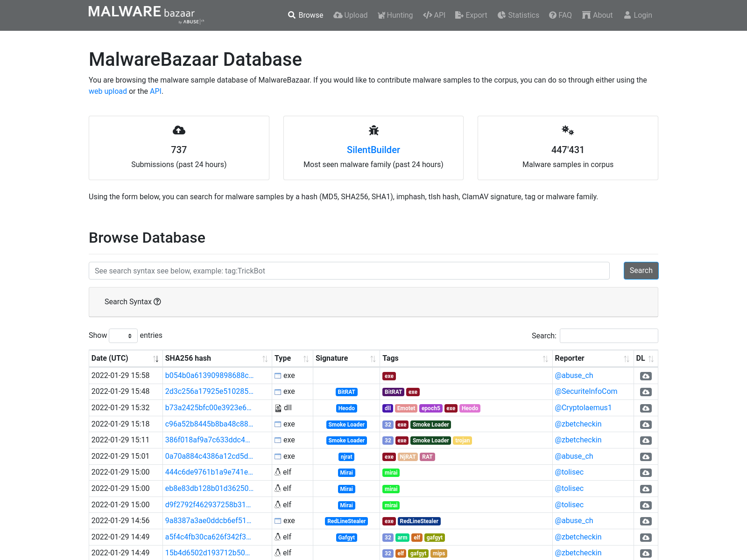This screenshot has height=560, width=747.
Task: Download the 386f018af9a7c633ddc4 sample
Action: [x=646, y=441]
